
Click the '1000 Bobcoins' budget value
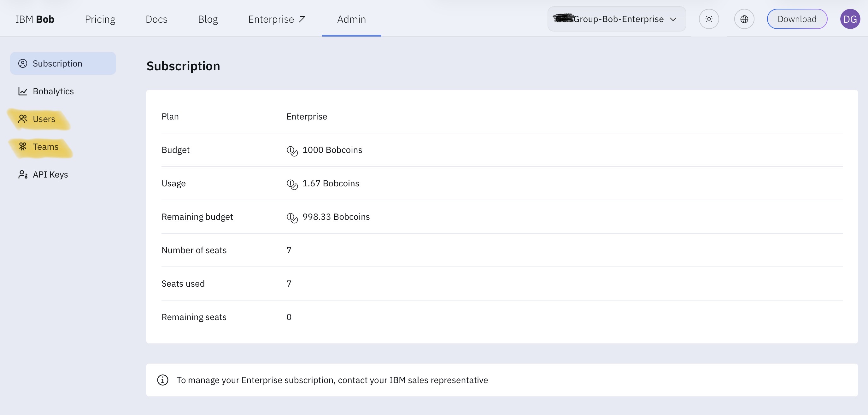[332, 150]
